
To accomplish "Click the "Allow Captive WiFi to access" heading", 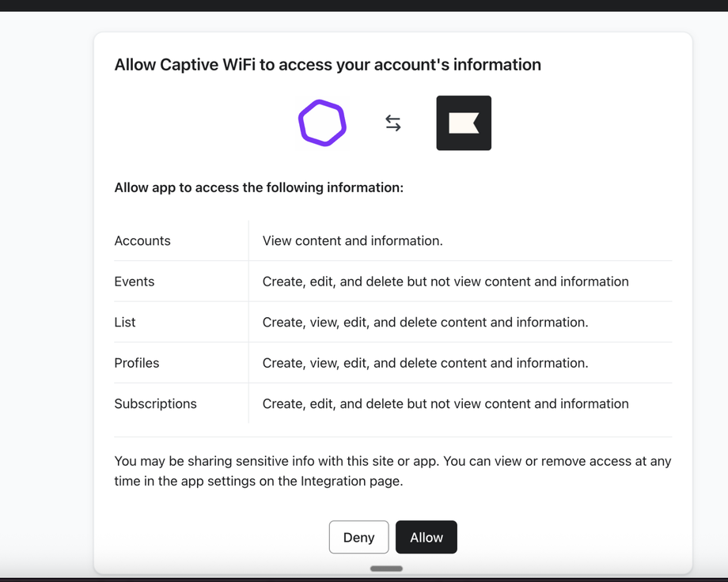I will click(328, 65).
